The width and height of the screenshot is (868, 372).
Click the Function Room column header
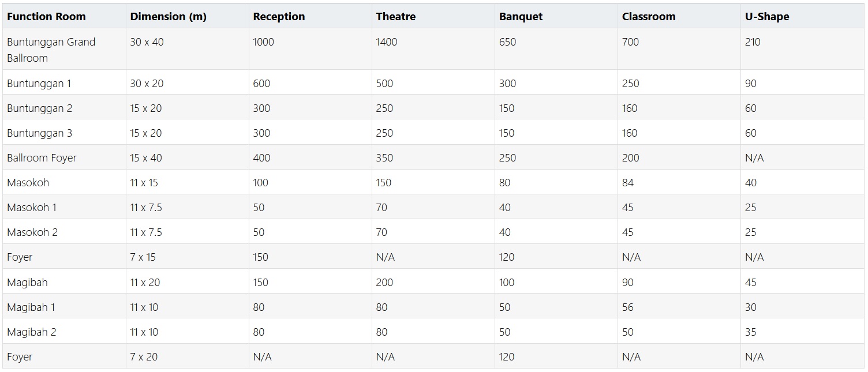(x=46, y=17)
